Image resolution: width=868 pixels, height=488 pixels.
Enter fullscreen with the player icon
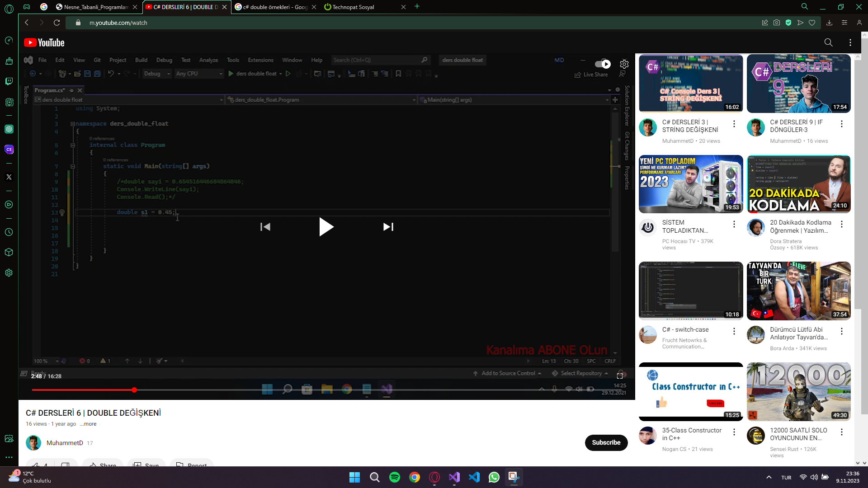point(620,375)
